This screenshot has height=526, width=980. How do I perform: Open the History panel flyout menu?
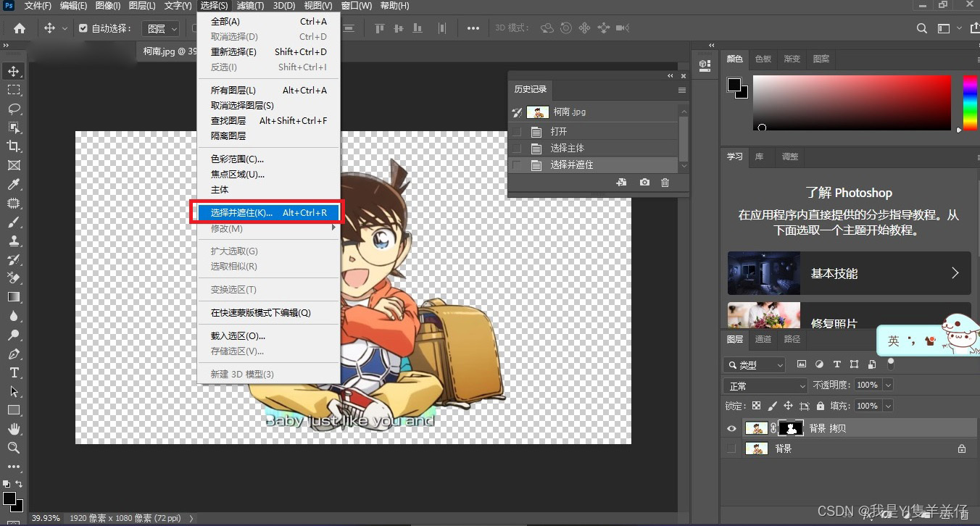pyautogui.click(x=681, y=90)
